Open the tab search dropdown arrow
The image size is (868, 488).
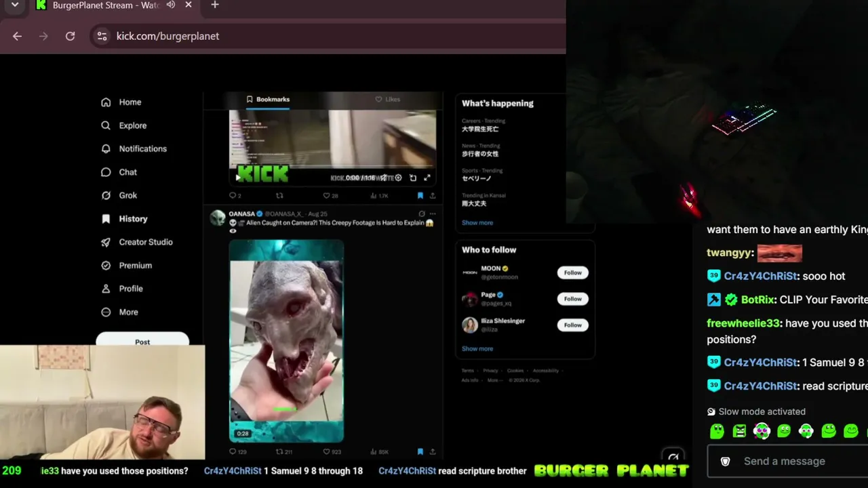15,5
